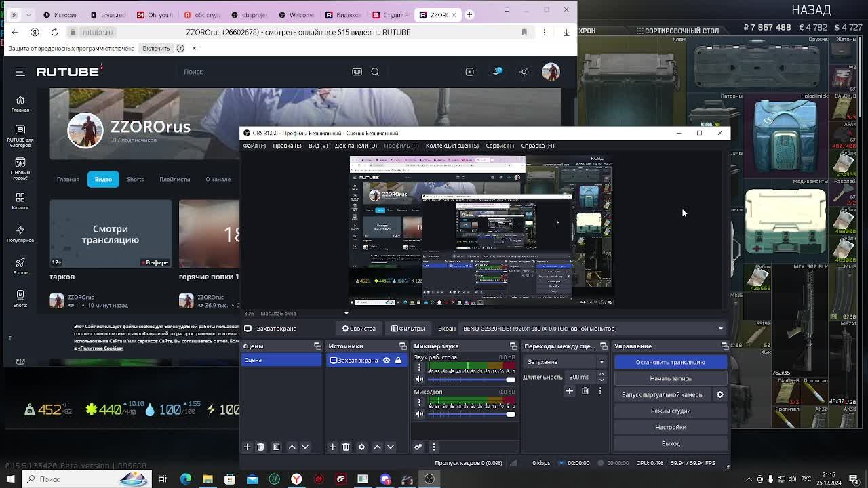This screenshot has width=868, height=488.
Task: Open Rutube В топе in sidebar
Action: click(20, 266)
